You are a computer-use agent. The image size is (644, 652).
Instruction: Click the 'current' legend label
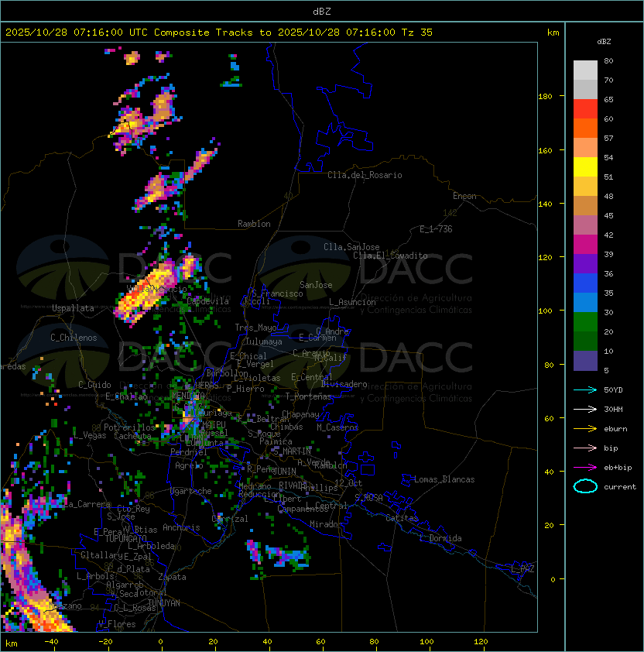point(620,487)
